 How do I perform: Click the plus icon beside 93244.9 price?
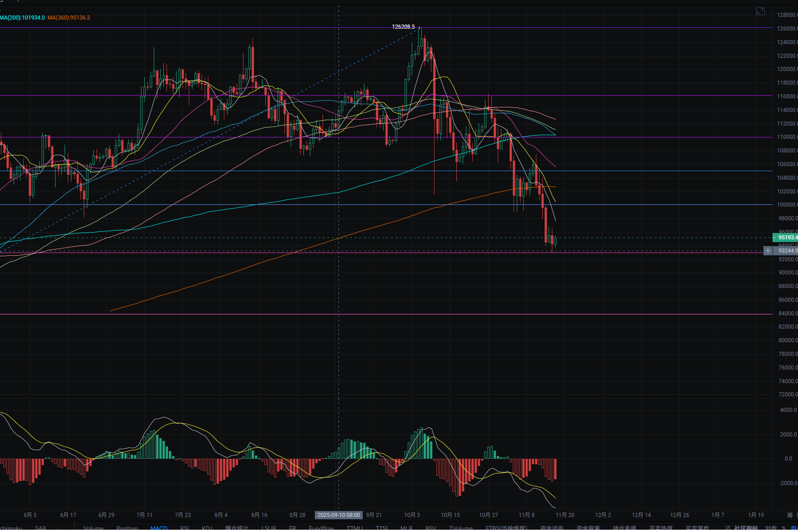pyautogui.click(x=768, y=251)
